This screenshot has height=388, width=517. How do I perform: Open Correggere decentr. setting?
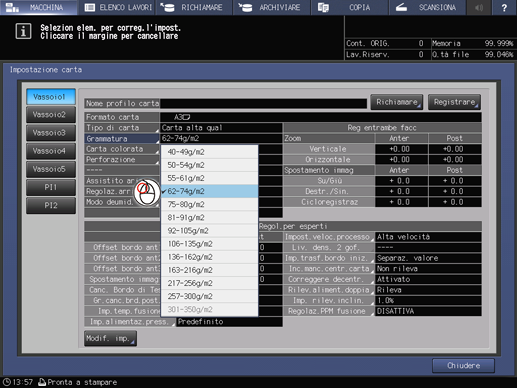[329, 279]
